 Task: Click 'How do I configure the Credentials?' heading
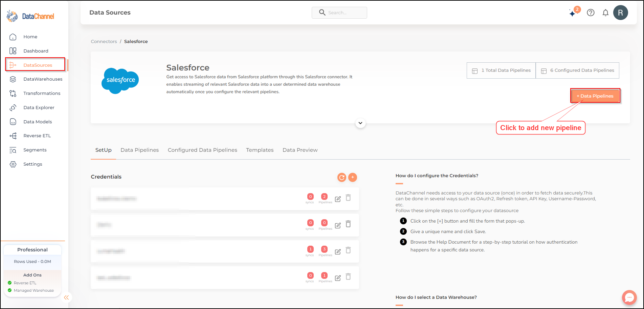[437, 176]
